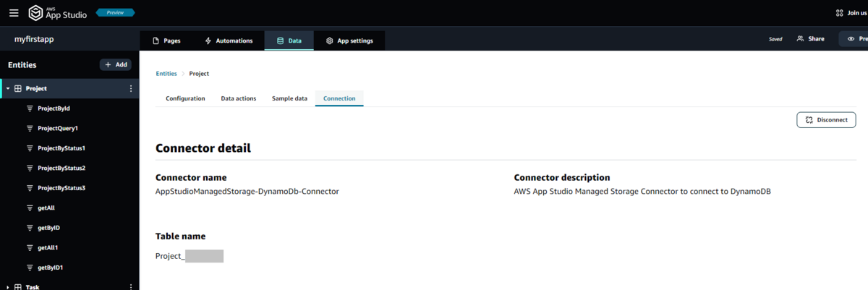Click the Project table grid icon
868x290 pixels.
(x=18, y=88)
